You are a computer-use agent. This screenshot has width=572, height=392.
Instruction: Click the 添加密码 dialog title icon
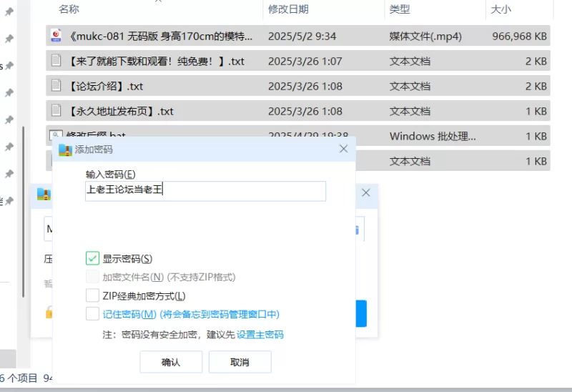click(x=66, y=150)
